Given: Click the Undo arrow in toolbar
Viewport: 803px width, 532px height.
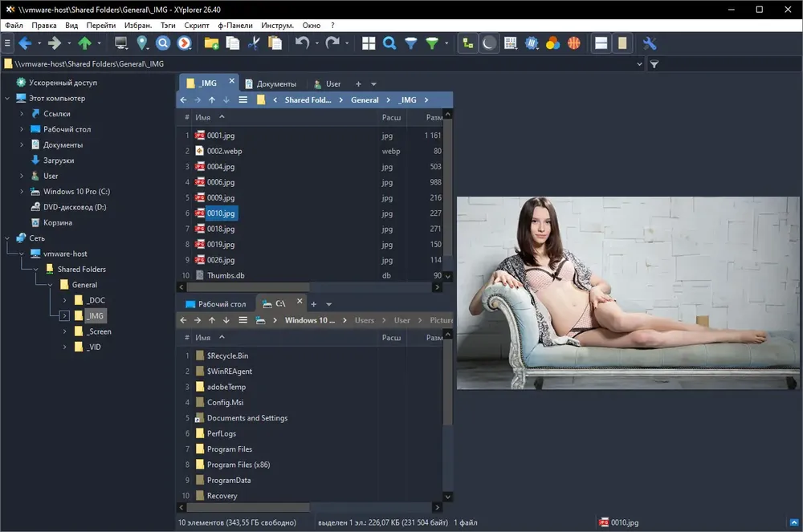Looking at the screenshot, I should tap(302, 43).
